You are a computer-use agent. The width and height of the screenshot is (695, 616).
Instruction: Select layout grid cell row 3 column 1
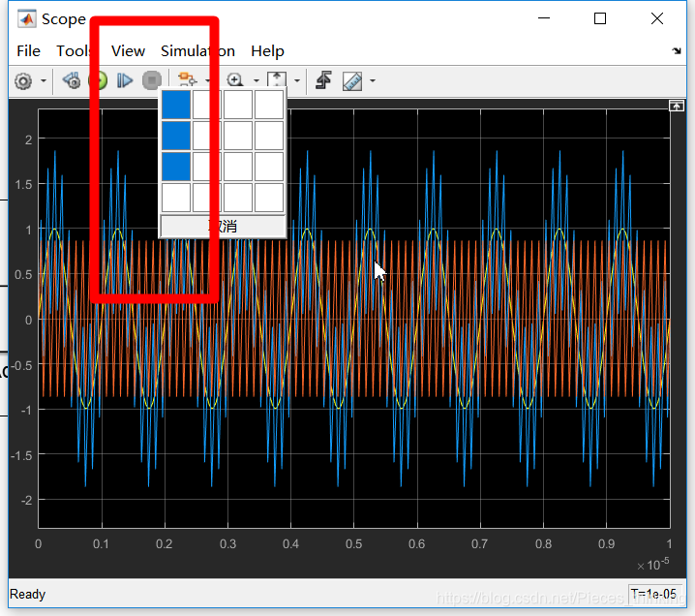click(176, 167)
